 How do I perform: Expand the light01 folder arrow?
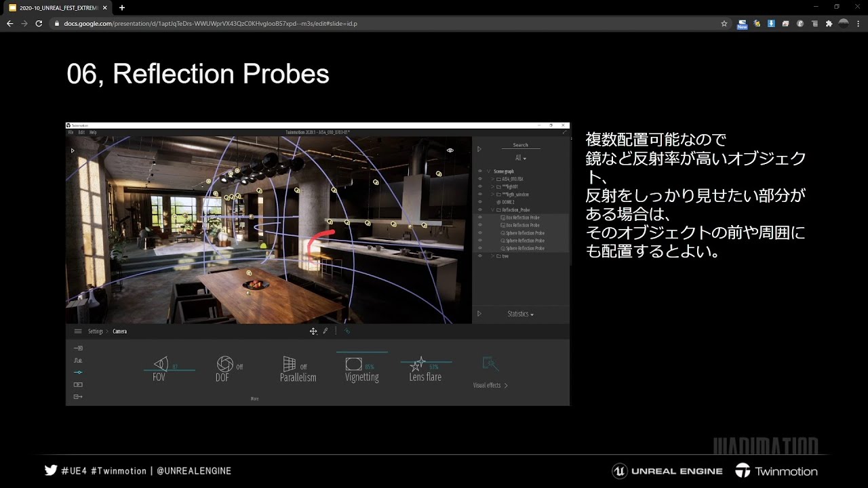493,186
